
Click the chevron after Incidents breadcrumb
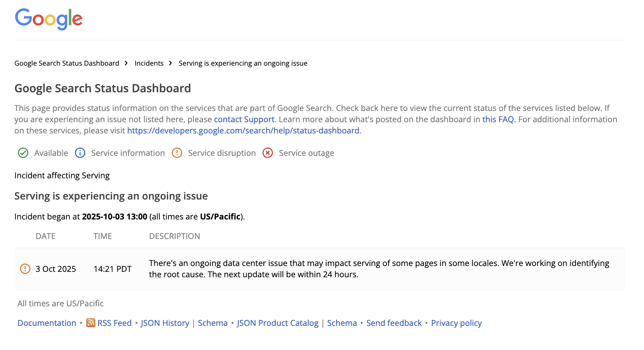[x=171, y=63]
